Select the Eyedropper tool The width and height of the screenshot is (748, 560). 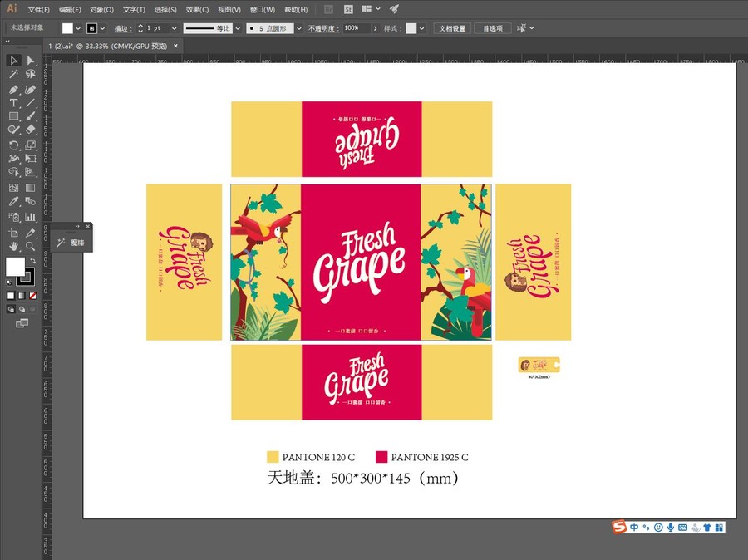pyautogui.click(x=13, y=201)
